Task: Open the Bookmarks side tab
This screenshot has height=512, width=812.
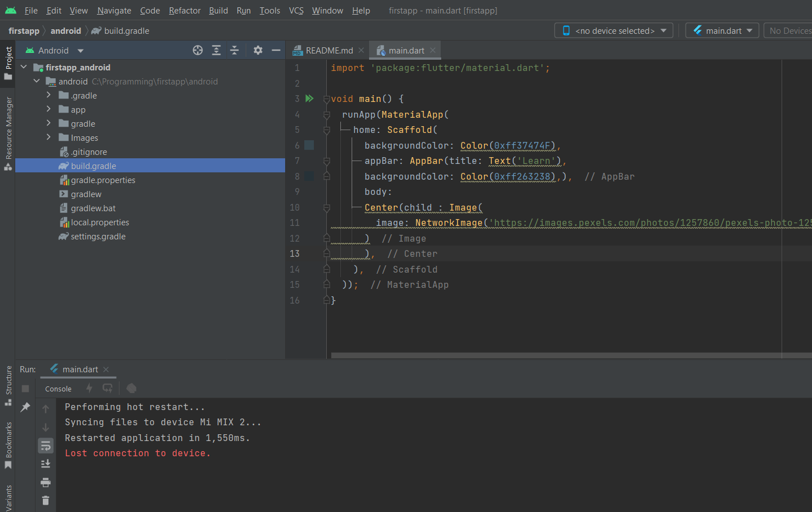Action: click(x=8, y=445)
